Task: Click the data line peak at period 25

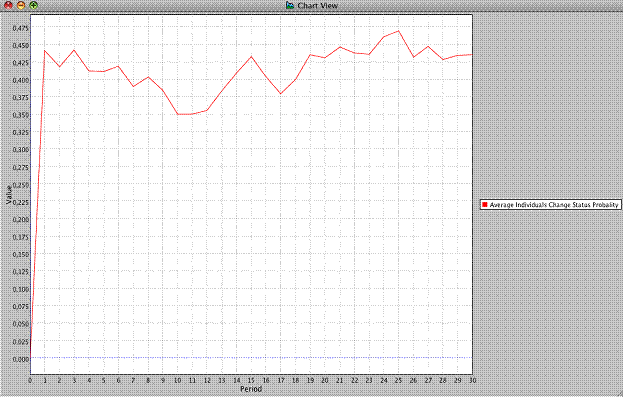Action: coord(398,31)
